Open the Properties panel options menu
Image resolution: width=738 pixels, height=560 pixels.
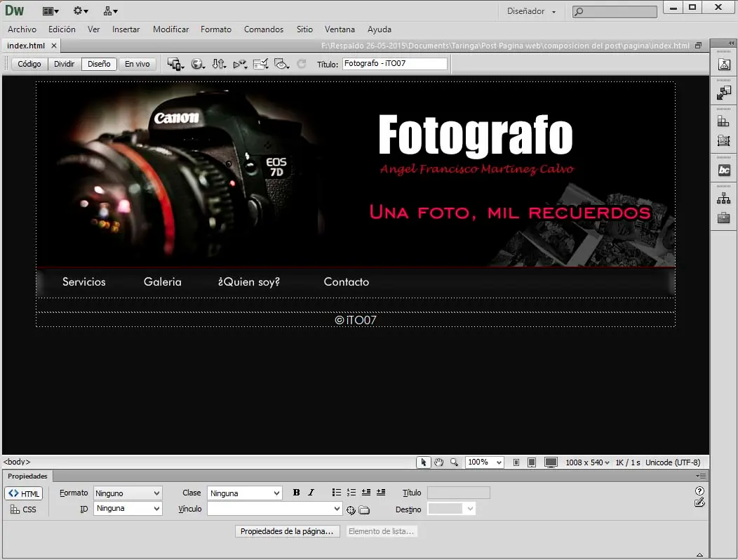[x=701, y=476]
